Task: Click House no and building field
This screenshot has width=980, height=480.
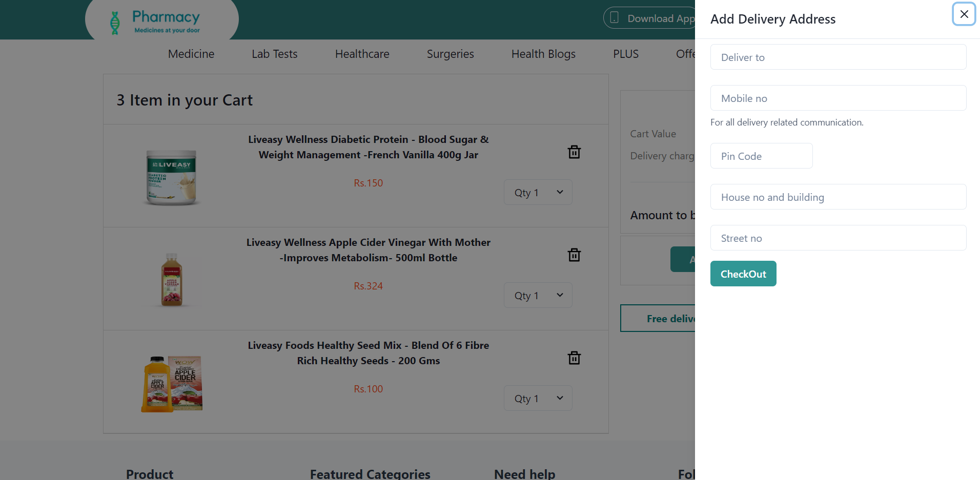Action: tap(838, 197)
